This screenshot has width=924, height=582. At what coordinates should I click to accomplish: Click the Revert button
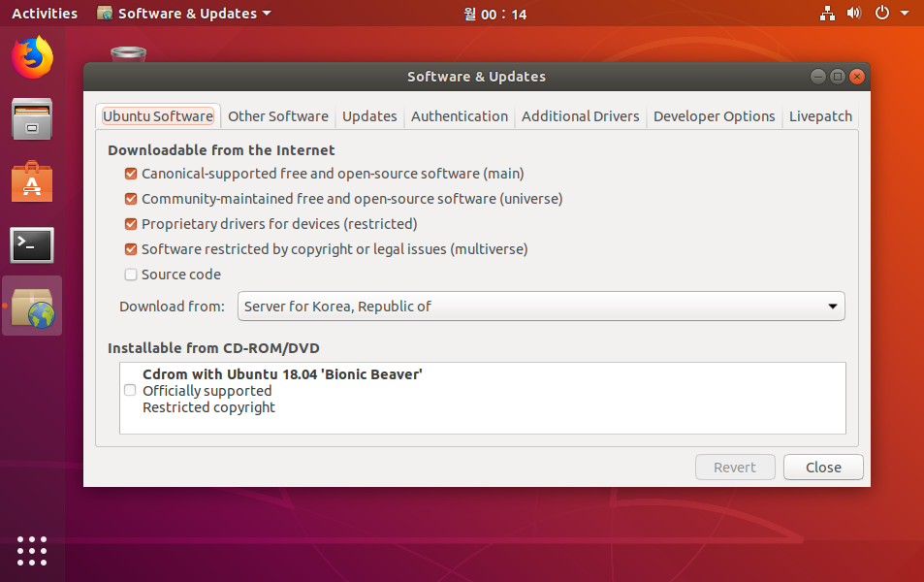tap(735, 467)
